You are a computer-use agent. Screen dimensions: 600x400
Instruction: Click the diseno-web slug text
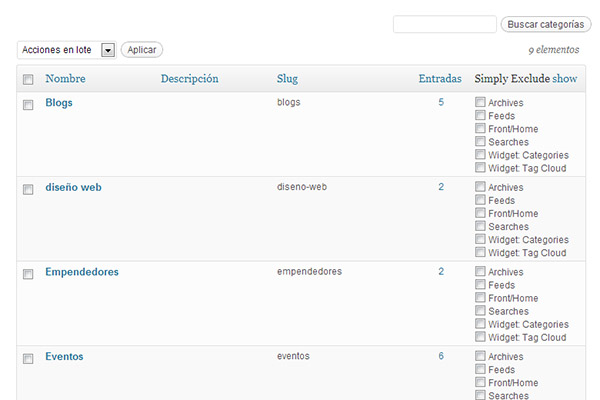point(302,187)
